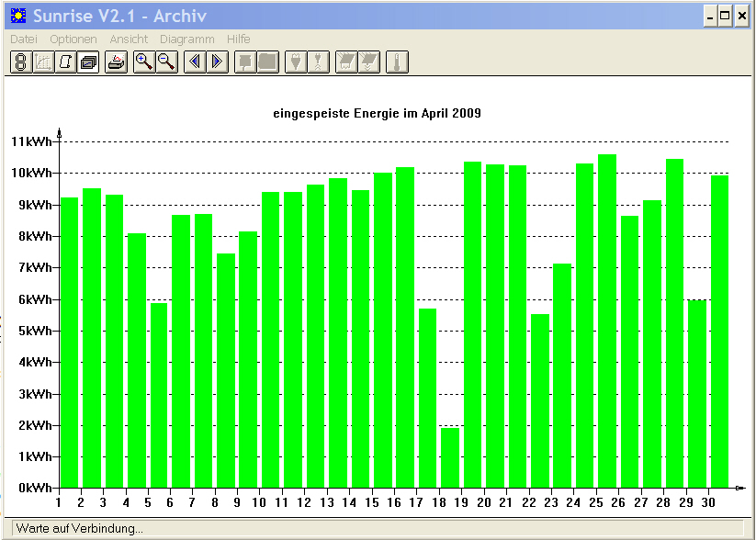The height and width of the screenshot is (540, 756).
Task: Select the stacked diagrams archive icon
Action: coord(88,62)
